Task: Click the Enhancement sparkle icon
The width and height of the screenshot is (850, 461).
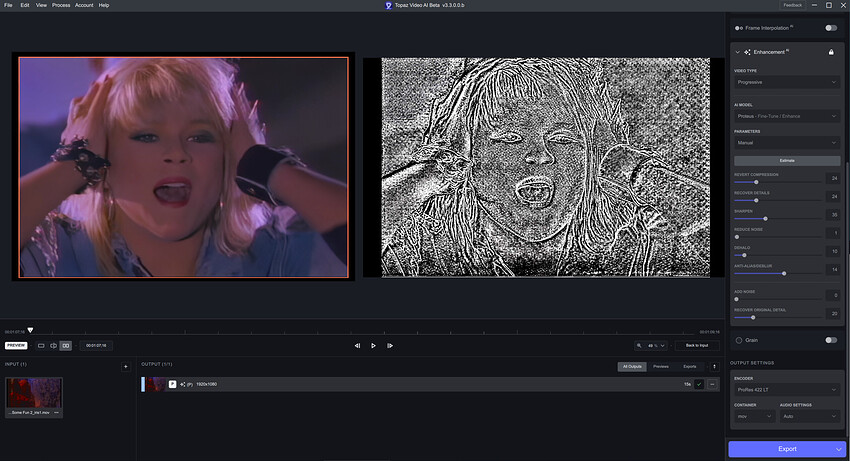Action: coord(747,52)
